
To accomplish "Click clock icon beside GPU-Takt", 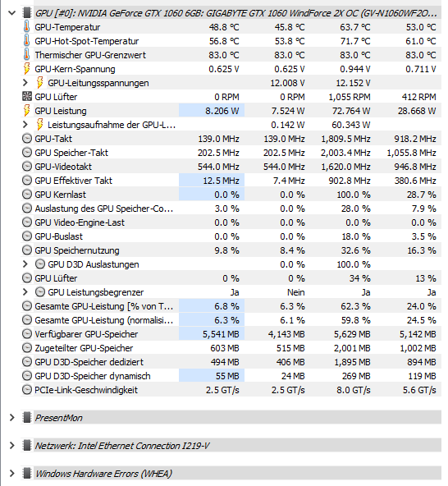I will pyautogui.click(x=27, y=139).
